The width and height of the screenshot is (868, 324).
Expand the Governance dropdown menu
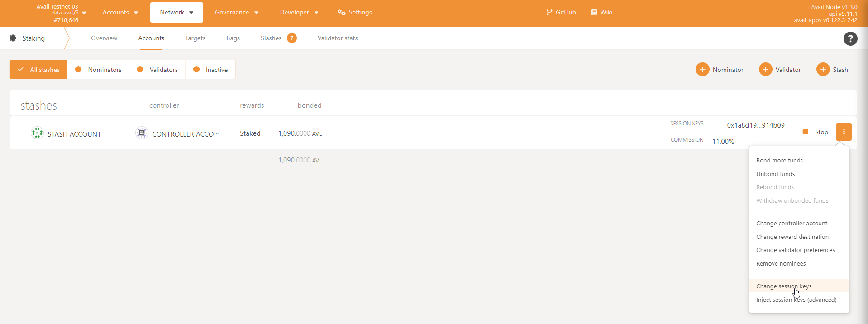coord(237,13)
